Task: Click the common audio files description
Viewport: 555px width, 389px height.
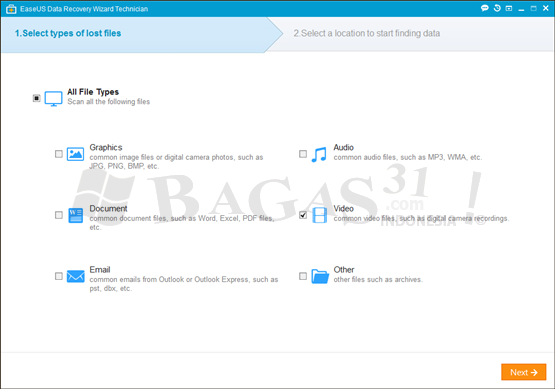Action: click(x=408, y=157)
